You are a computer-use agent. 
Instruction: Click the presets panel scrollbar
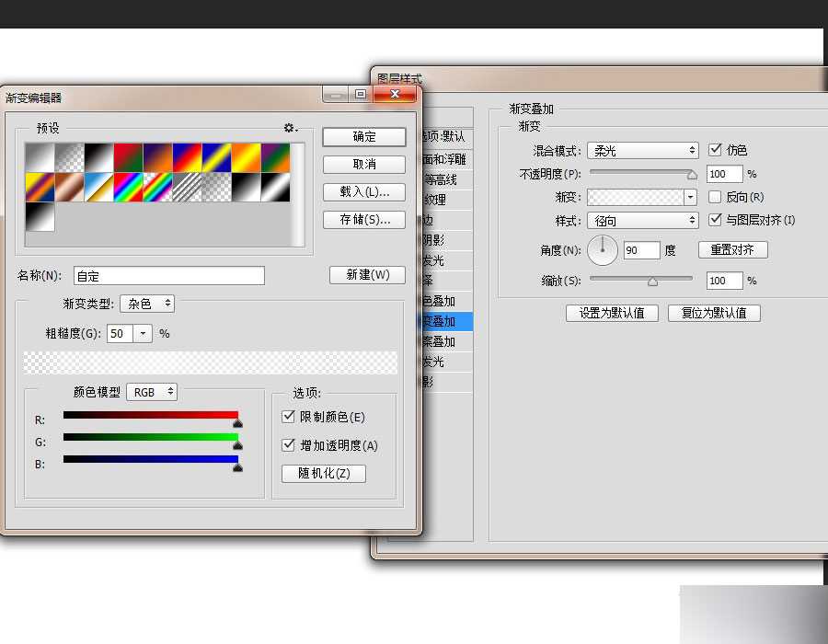coord(299,194)
